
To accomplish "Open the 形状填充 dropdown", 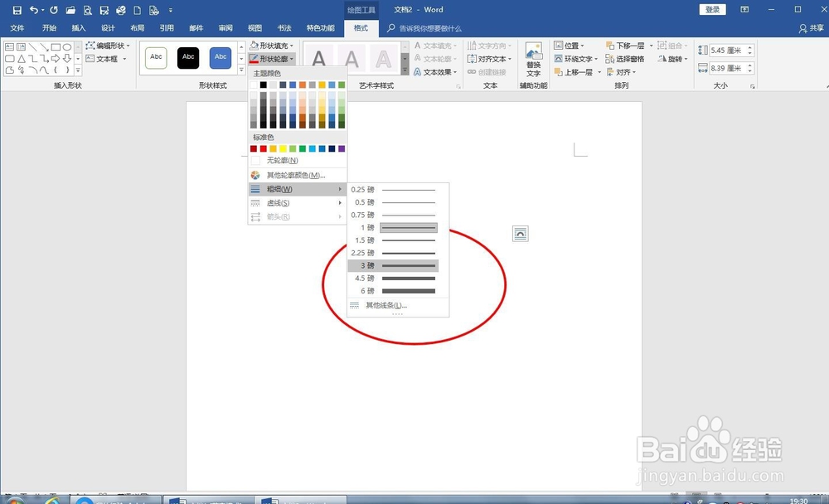I will [272, 46].
